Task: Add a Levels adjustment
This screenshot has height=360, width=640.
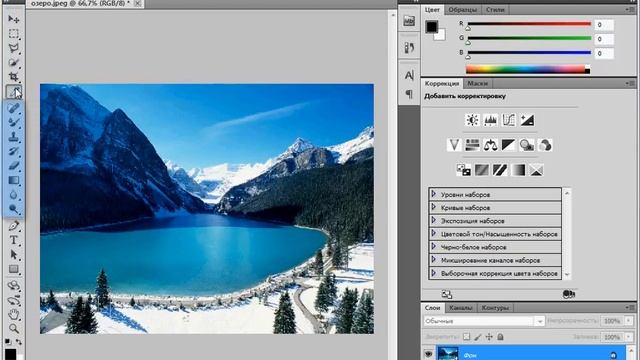Action: coord(490,120)
